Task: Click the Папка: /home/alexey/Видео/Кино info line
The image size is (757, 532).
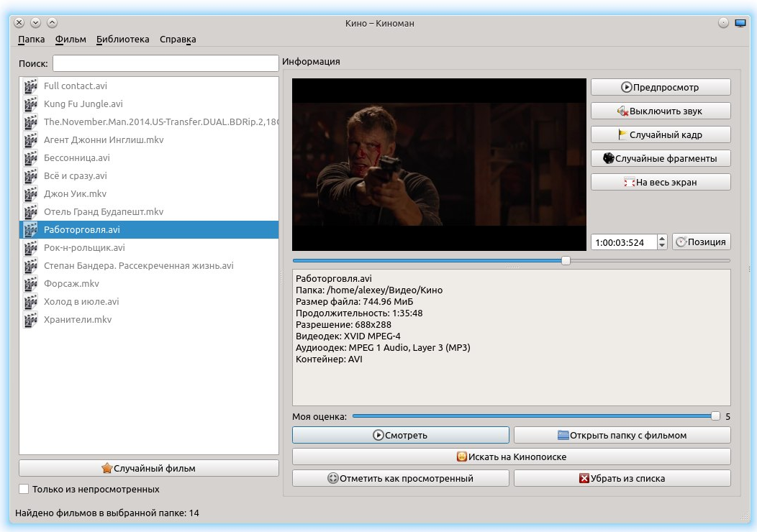Action: pyautogui.click(x=369, y=290)
